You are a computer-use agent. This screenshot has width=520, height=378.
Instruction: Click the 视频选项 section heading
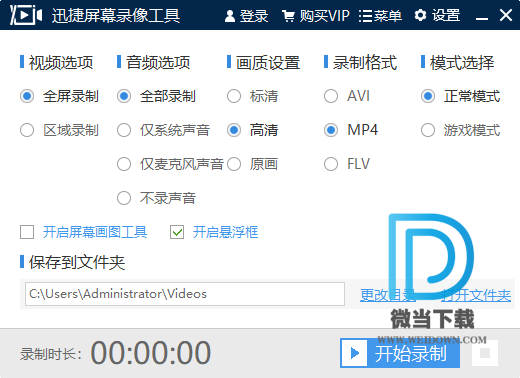point(61,63)
